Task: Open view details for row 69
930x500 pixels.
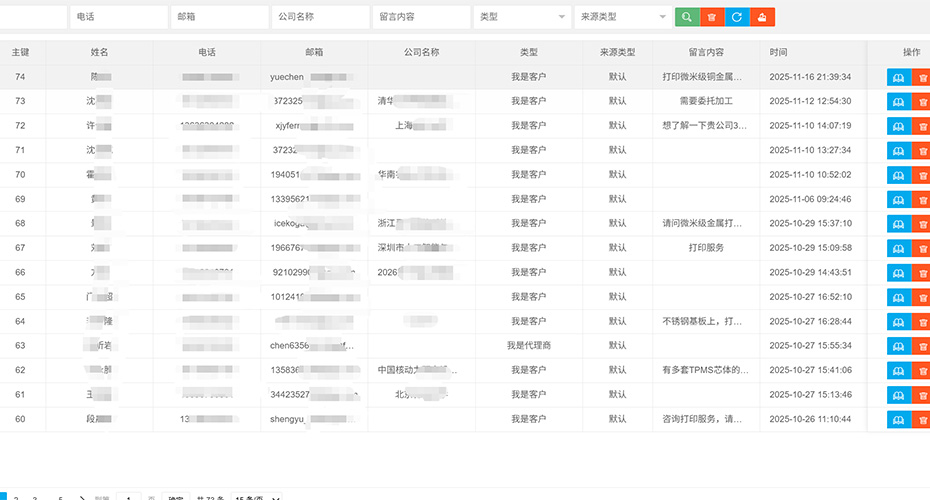Action: click(899, 199)
